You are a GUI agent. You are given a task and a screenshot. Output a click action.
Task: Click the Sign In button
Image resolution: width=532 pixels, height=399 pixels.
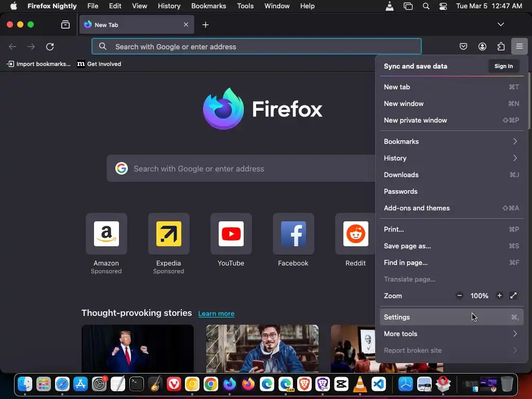[x=503, y=66]
